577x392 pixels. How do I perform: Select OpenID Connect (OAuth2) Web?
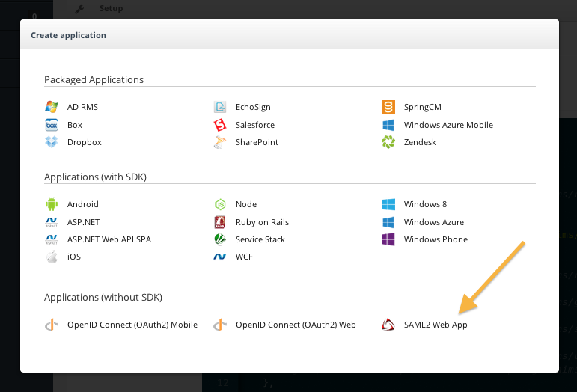[x=296, y=325]
